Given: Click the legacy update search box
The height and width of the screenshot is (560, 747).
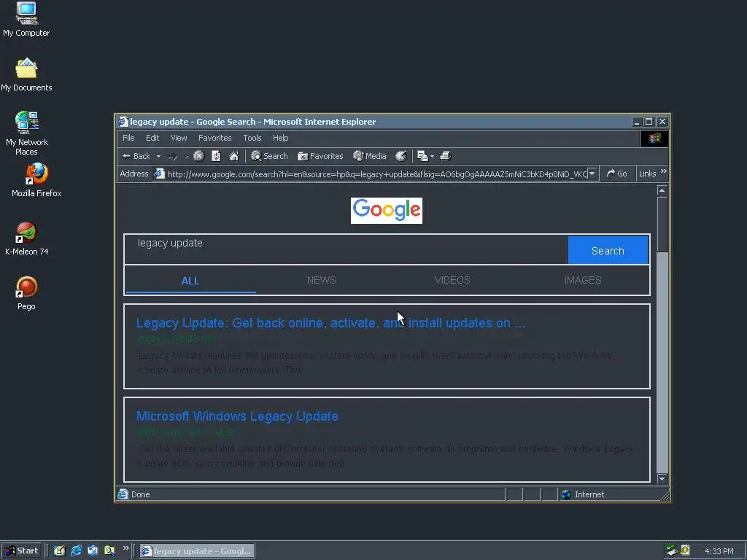Looking at the screenshot, I should (x=347, y=249).
